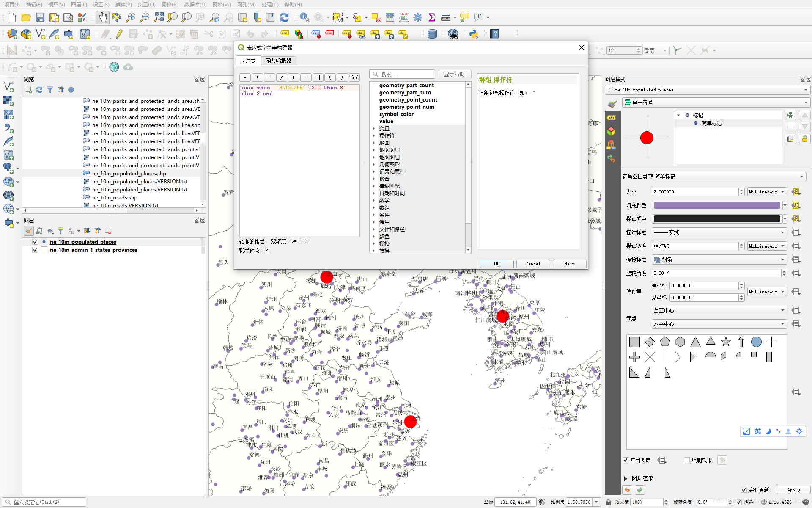Switch to the 函数编辑器 tab
The width and height of the screenshot is (812, 508).
click(278, 61)
